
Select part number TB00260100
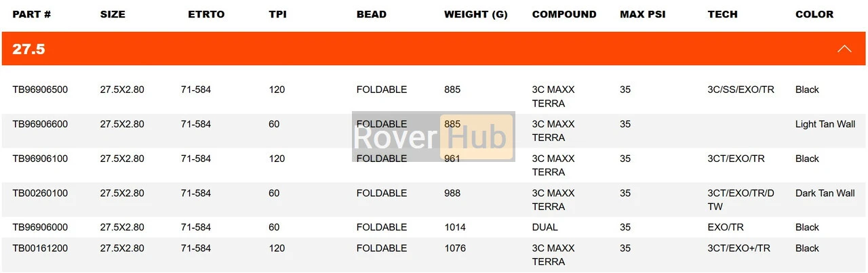pos(40,193)
